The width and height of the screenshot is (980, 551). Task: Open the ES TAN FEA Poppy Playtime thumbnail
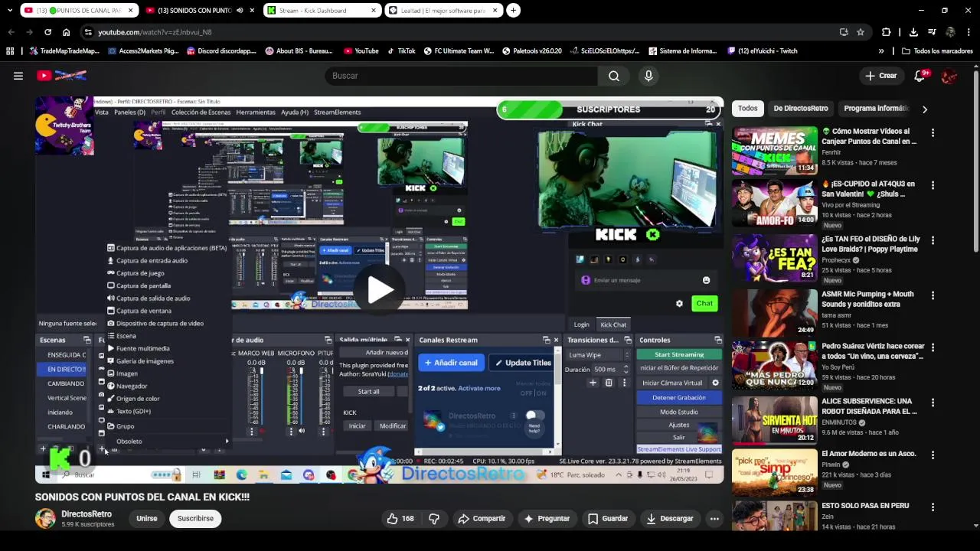[774, 258]
